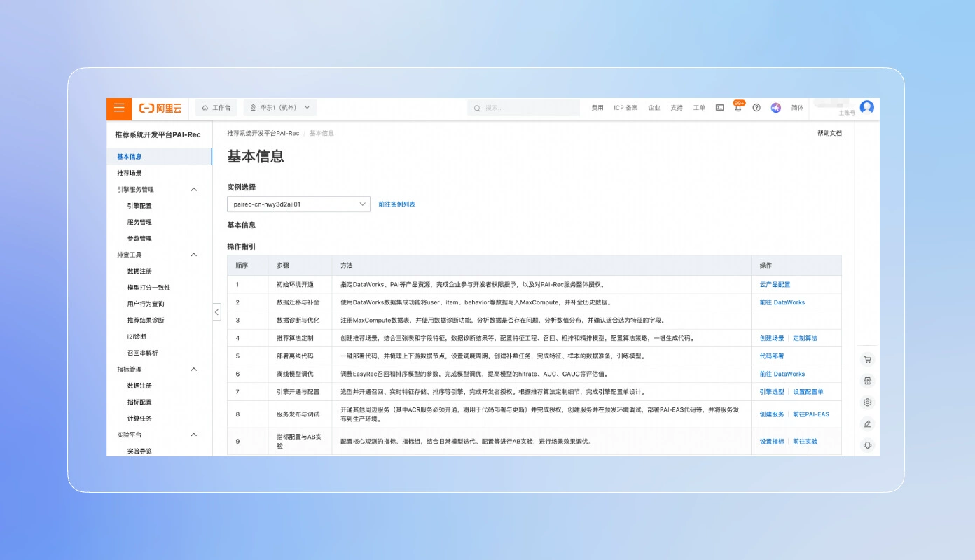Open the 华东1（杭州） region dropdown
The image size is (975, 560).
pyautogui.click(x=280, y=108)
